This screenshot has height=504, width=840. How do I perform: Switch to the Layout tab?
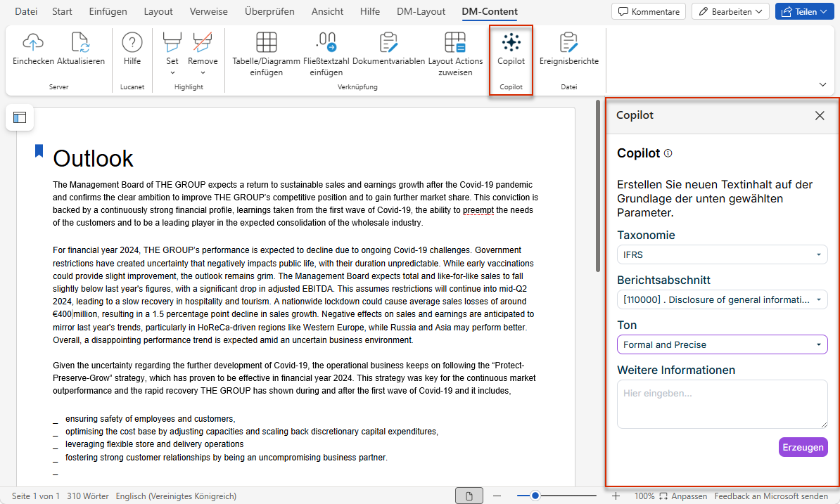[158, 11]
